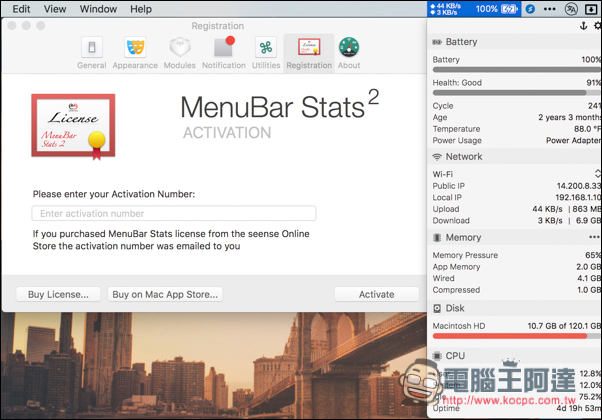The width and height of the screenshot is (602, 420).
Task: Open the Utilities command-key pane
Action: (266, 53)
